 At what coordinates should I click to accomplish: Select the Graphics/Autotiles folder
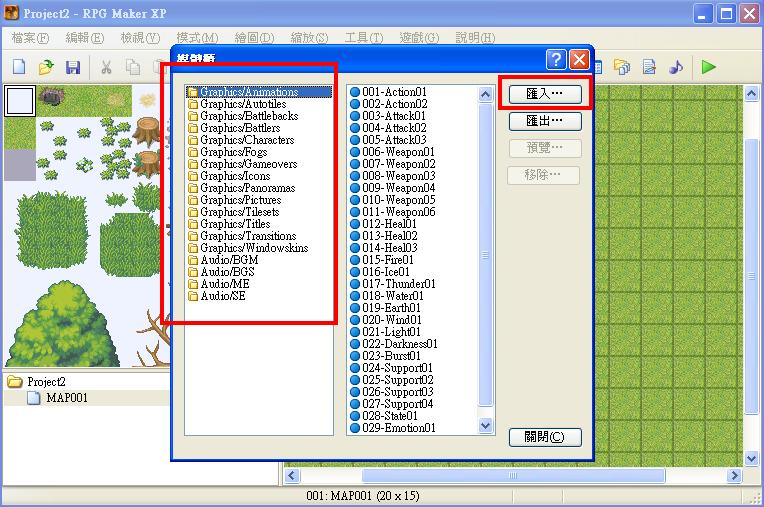point(237,104)
